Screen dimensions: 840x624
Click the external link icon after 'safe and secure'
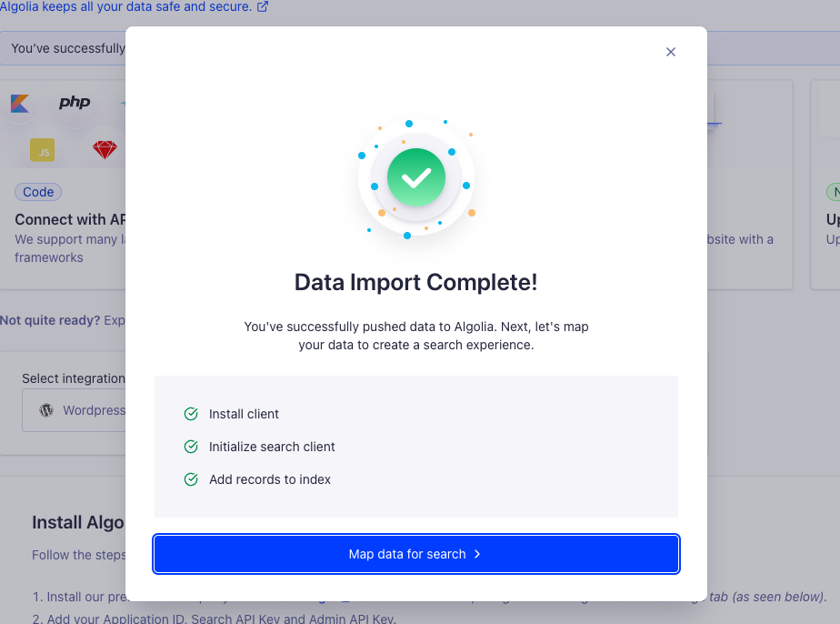click(x=263, y=7)
